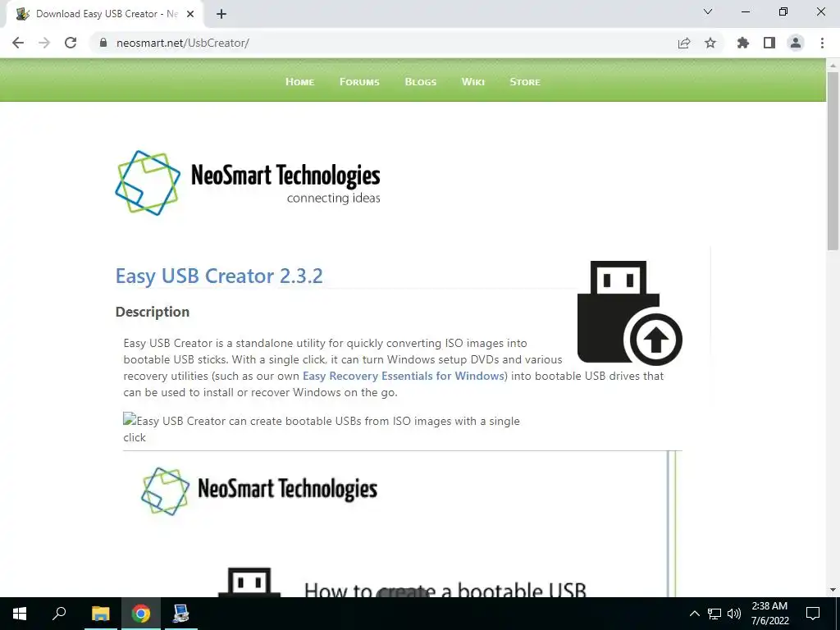The width and height of the screenshot is (840, 630).
Task: Switch to Chrome in the taskbar
Action: pyautogui.click(x=141, y=614)
